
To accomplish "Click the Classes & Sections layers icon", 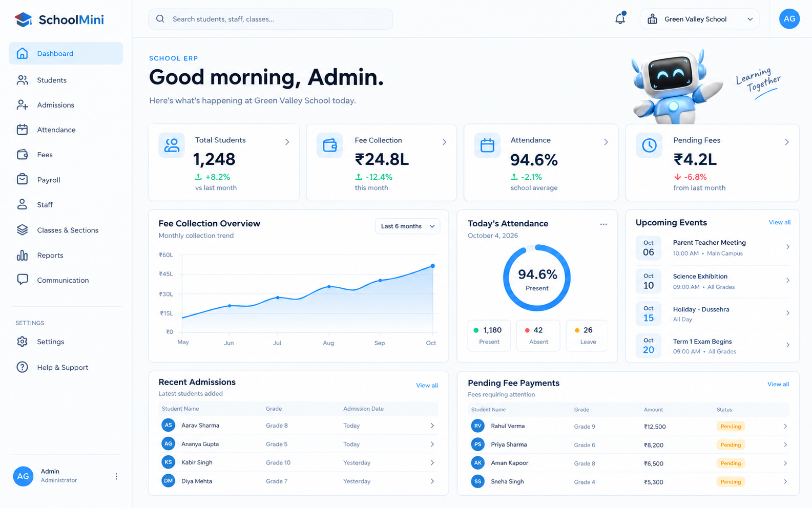I will 22,230.
